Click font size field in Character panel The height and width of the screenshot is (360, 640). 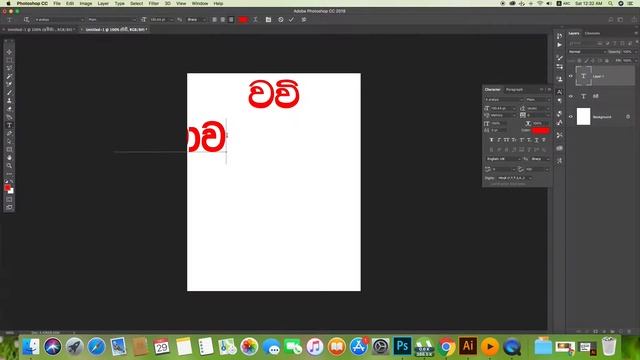coord(502,108)
